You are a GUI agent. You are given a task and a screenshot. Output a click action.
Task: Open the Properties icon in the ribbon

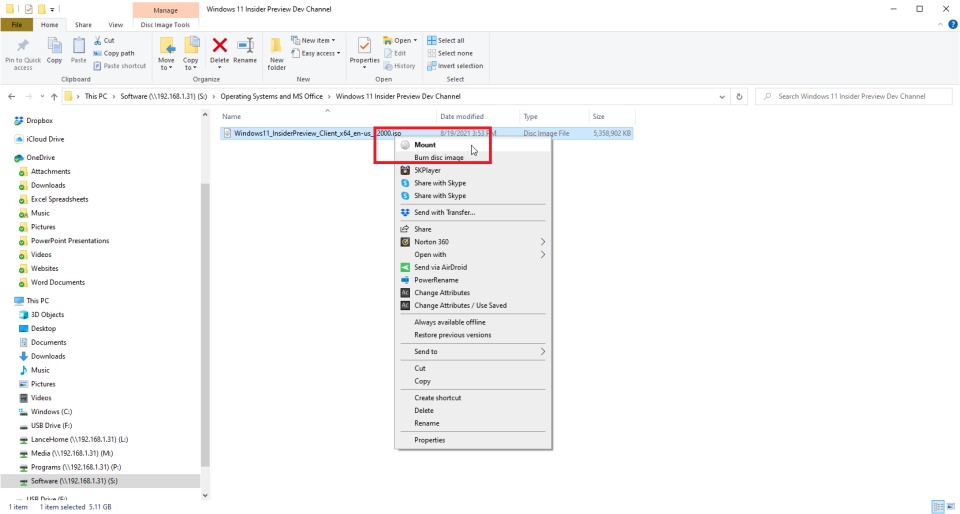click(365, 46)
